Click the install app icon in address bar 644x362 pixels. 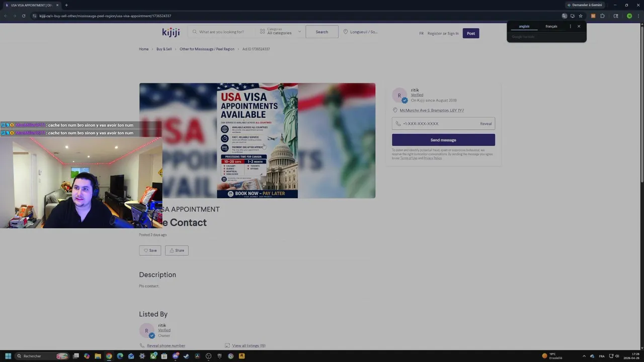pos(572,16)
